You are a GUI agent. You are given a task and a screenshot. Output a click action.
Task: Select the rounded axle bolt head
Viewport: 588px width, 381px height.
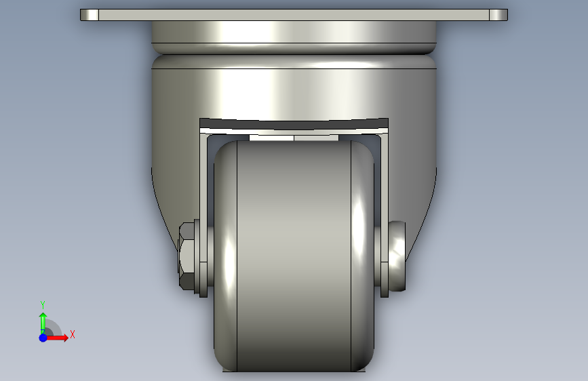(397, 256)
